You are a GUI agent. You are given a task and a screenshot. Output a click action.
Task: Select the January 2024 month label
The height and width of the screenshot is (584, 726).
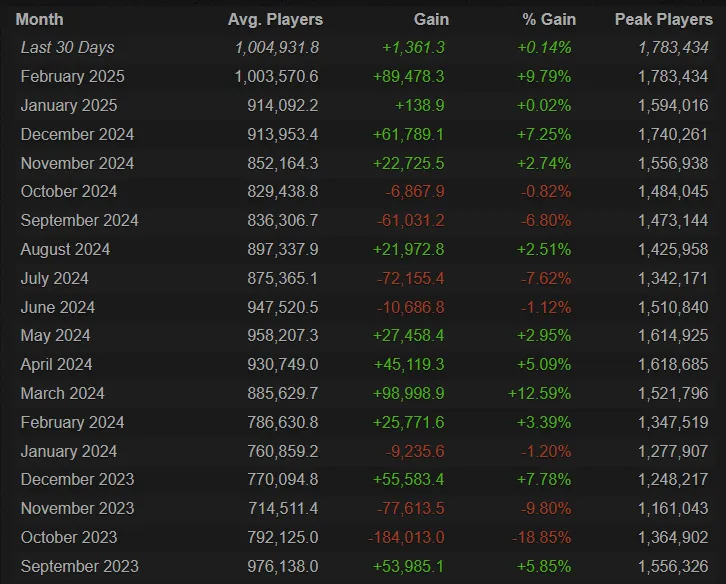coord(69,451)
